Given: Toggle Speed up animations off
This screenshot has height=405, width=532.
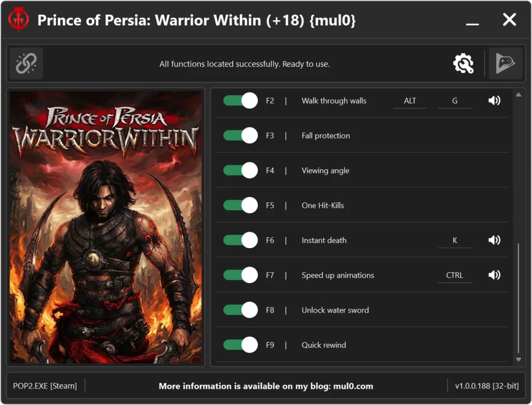Looking at the screenshot, I should point(240,275).
